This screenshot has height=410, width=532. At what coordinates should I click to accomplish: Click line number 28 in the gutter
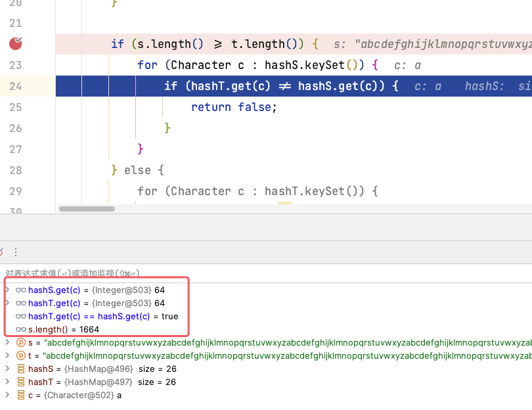[x=16, y=170]
